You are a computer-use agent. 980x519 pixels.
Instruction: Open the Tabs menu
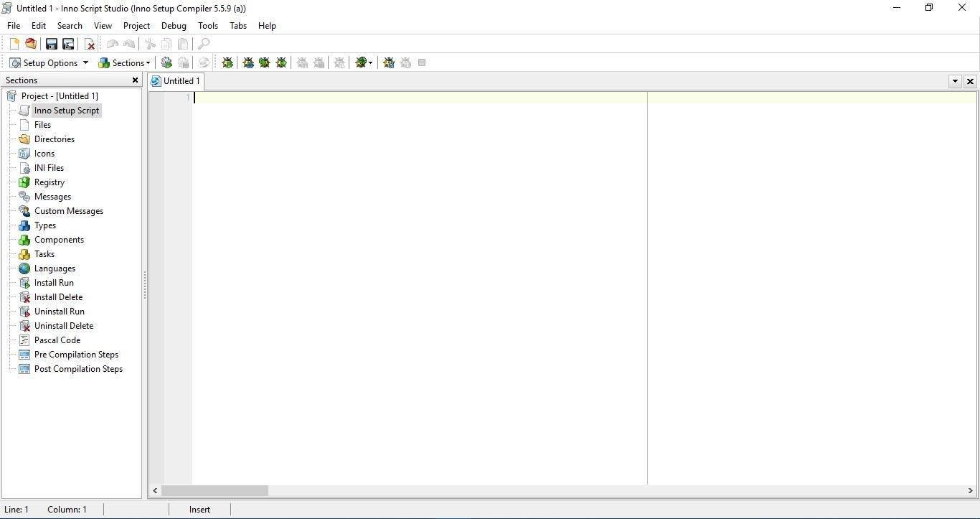tap(238, 25)
